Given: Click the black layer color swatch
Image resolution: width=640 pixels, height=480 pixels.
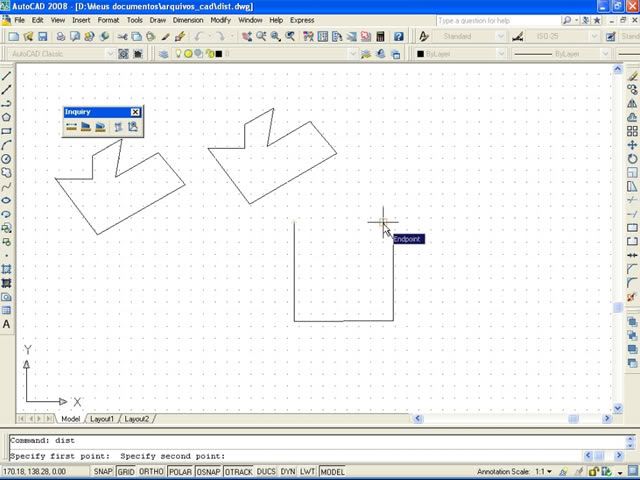Looking at the screenshot, I should [x=219, y=54].
